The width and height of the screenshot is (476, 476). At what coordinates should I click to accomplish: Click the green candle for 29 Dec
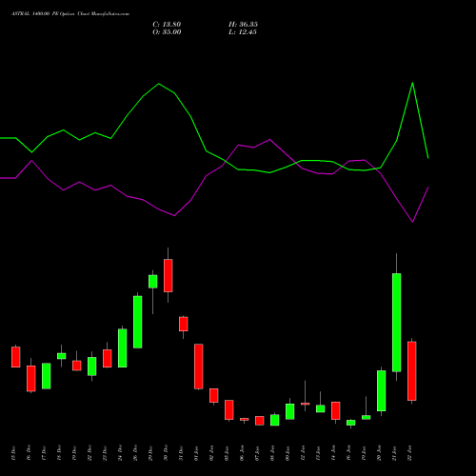153,282
